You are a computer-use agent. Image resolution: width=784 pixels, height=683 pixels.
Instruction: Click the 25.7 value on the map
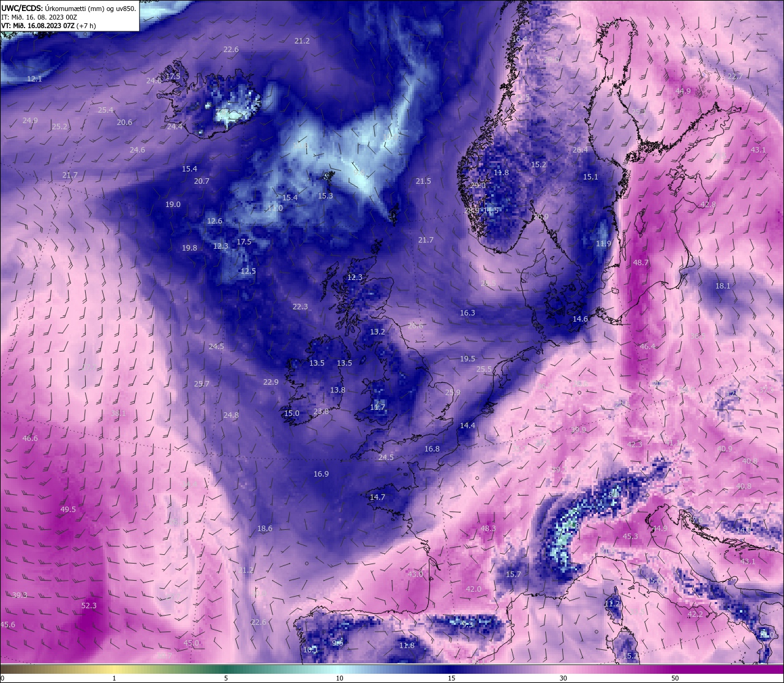(x=202, y=383)
